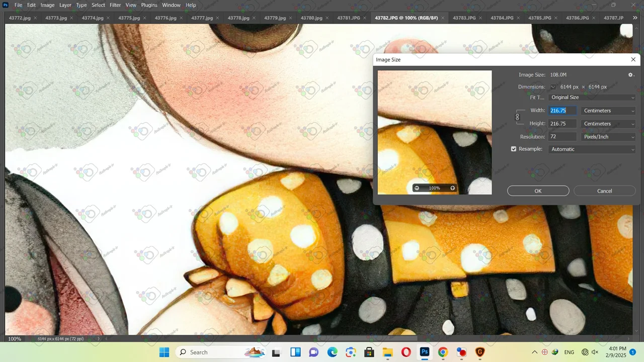Click the Resolution value field
The image size is (644, 362).
click(562, 137)
